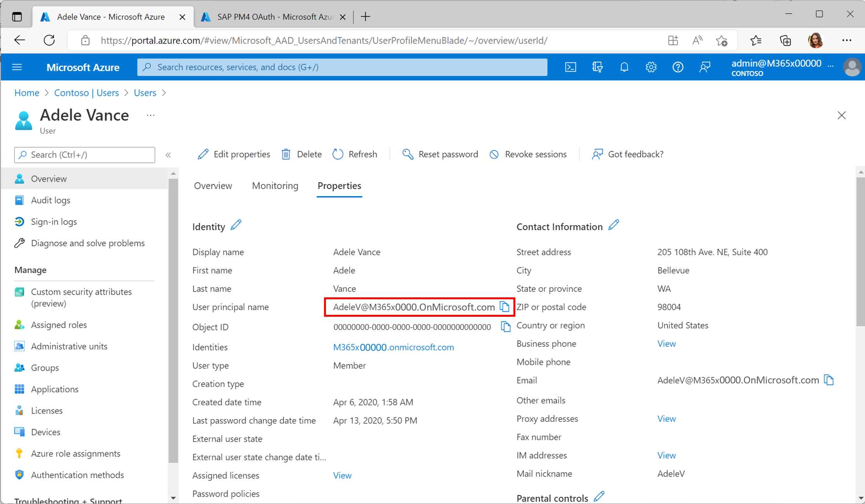Click the Reset password icon
This screenshot has height=504, width=865.
click(407, 154)
